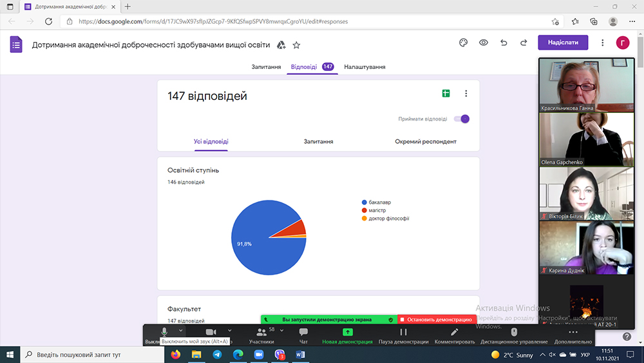This screenshot has width=644, height=363.
Task: Toggle the camera video in Zoom toolbar
Action: pos(211,331)
